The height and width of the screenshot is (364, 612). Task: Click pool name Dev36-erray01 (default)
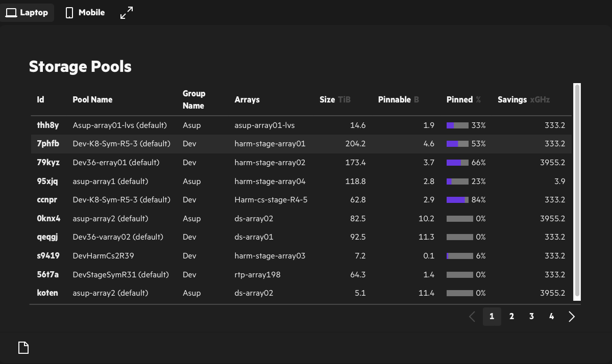(116, 162)
